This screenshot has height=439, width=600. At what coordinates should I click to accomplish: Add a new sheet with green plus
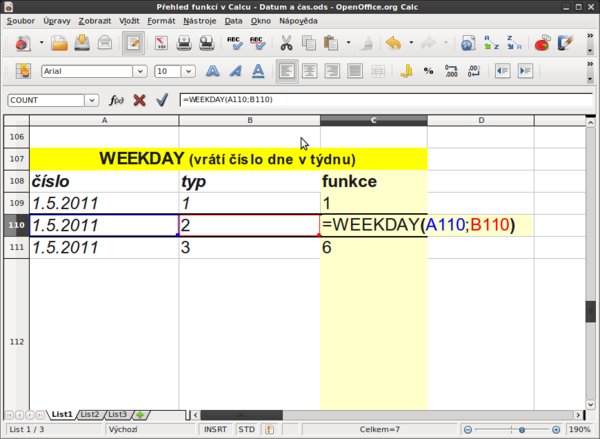[140, 415]
